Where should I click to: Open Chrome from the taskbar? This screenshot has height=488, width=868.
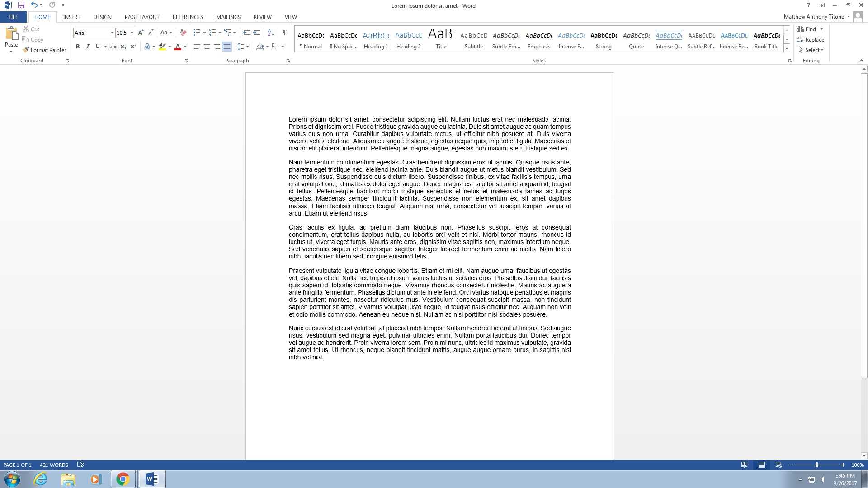[123, 479]
